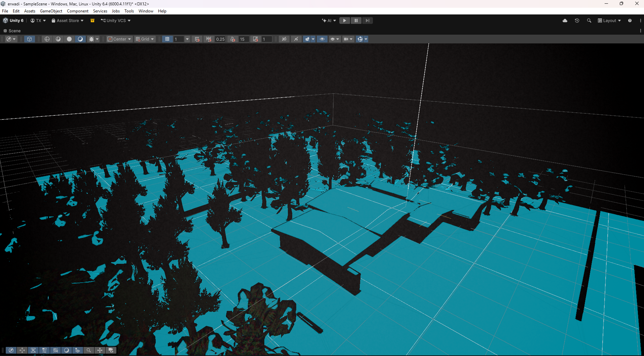644x356 pixels.
Task: Toggle hidden objects visibility eye
Action: tap(322, 39)
